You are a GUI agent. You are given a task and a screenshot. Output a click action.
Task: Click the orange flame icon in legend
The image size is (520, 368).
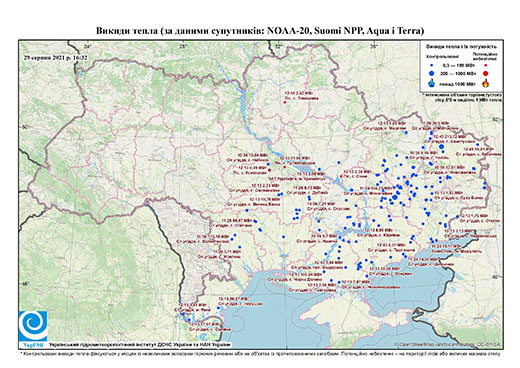click(485, 83)
